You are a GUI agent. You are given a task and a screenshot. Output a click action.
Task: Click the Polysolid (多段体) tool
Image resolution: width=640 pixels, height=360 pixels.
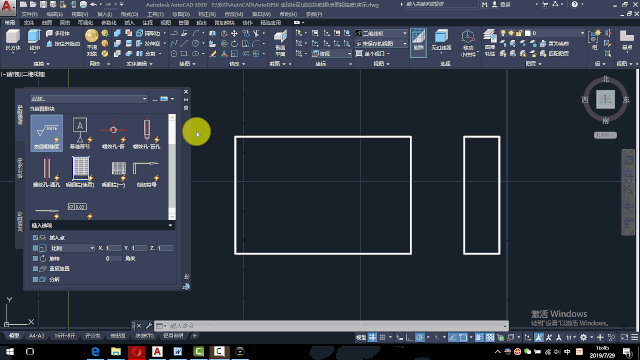58,33
